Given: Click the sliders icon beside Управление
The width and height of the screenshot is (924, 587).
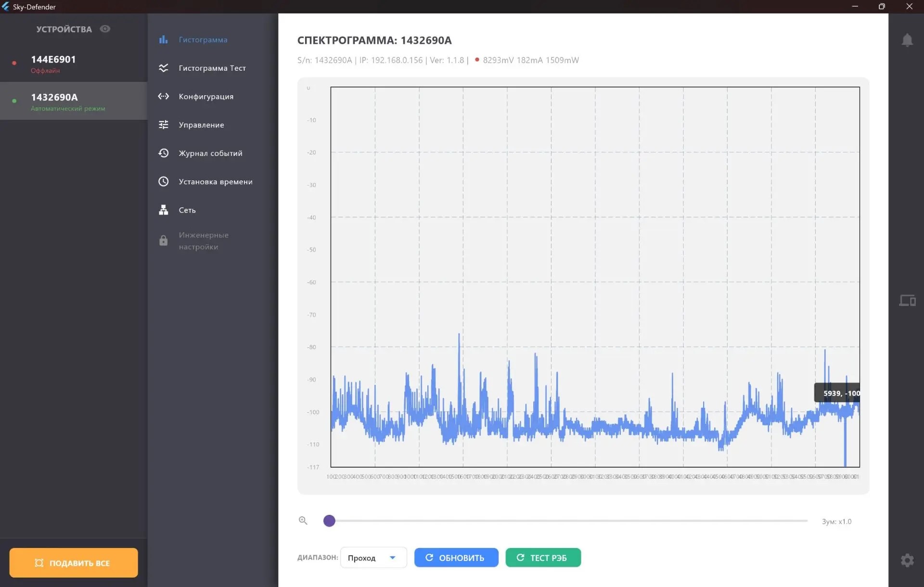Looking at the screenshot, I should [164, 125].
